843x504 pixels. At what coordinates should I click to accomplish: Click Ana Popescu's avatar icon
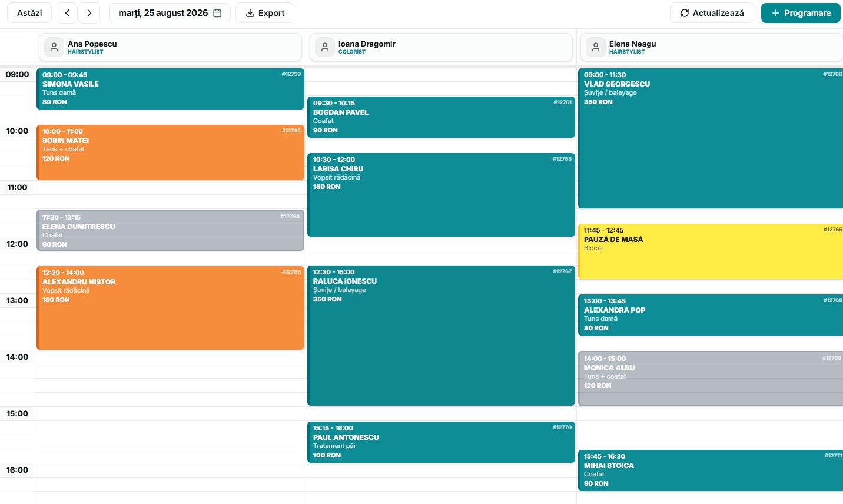(54, 47)
